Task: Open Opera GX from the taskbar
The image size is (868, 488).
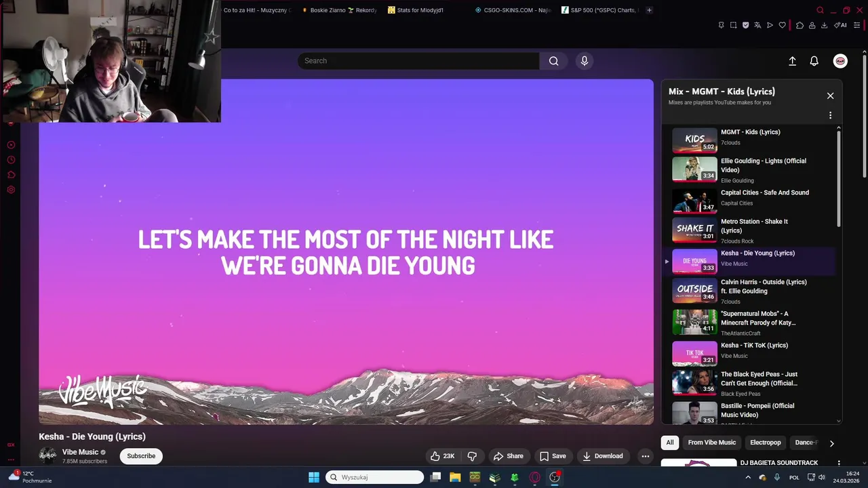Action: [535, 477]
